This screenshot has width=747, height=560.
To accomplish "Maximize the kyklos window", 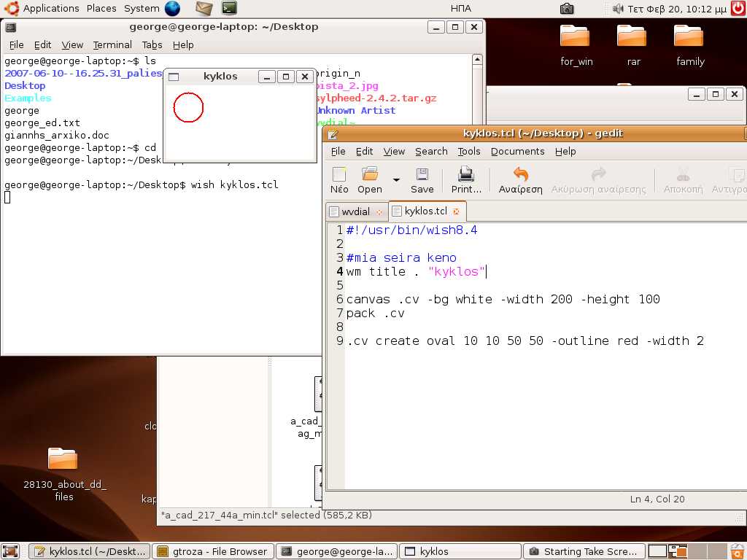I will coord(286,77).
